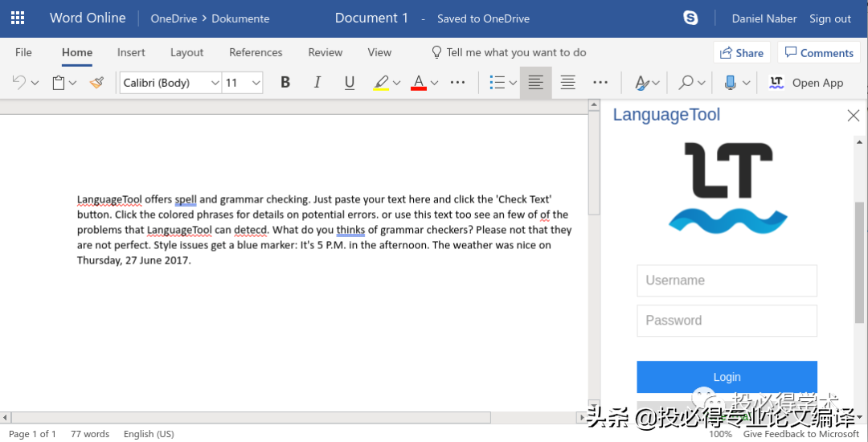The image size is (868, 442).
Task: Click the Share button
Action: point(742,53)
